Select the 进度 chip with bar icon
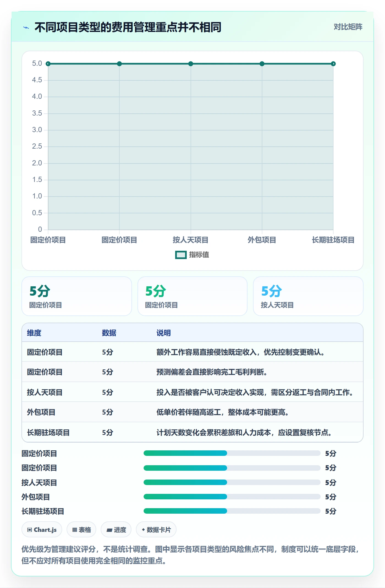This screenshot has height=588, width=385. [116, 530]
